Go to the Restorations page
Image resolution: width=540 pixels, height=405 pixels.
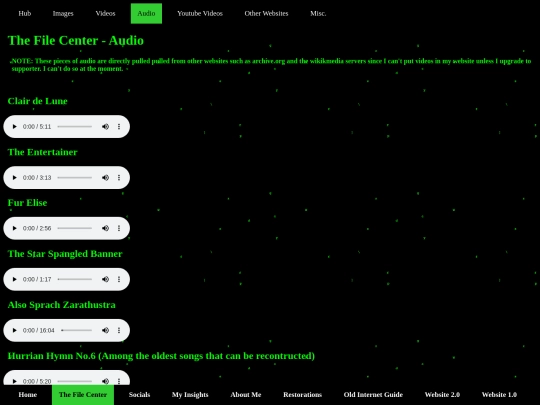pos(303,395)
